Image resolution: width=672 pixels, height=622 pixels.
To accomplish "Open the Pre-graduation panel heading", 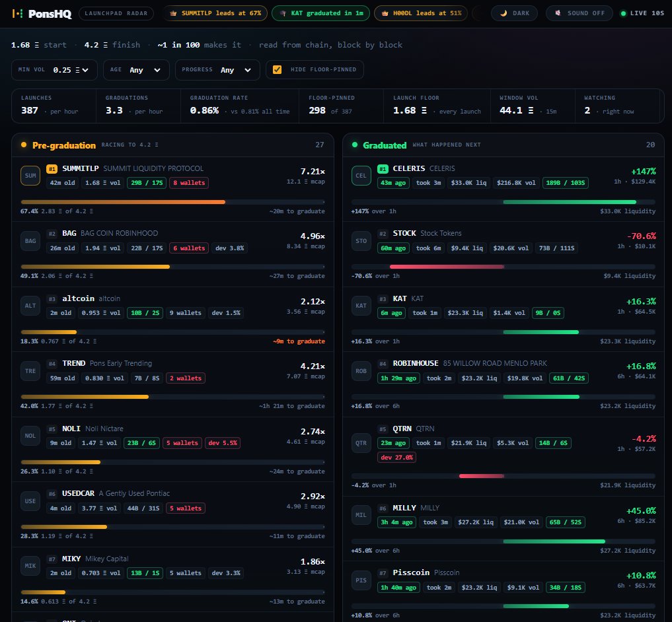I will pyautogui.click(x=64, y=145).
